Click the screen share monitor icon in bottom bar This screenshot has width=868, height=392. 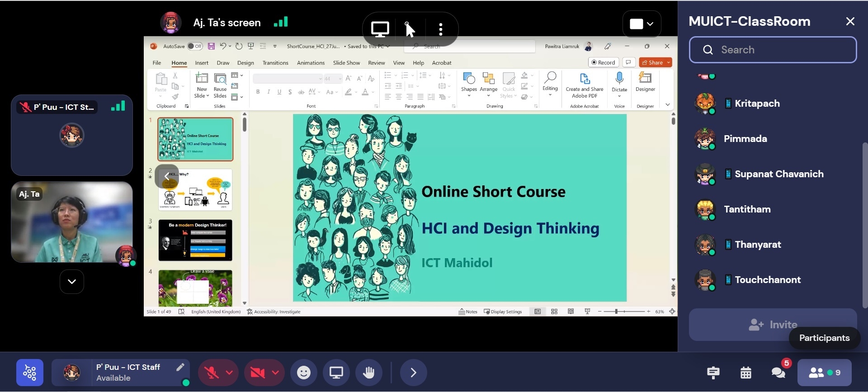click(x=336, y=373)
